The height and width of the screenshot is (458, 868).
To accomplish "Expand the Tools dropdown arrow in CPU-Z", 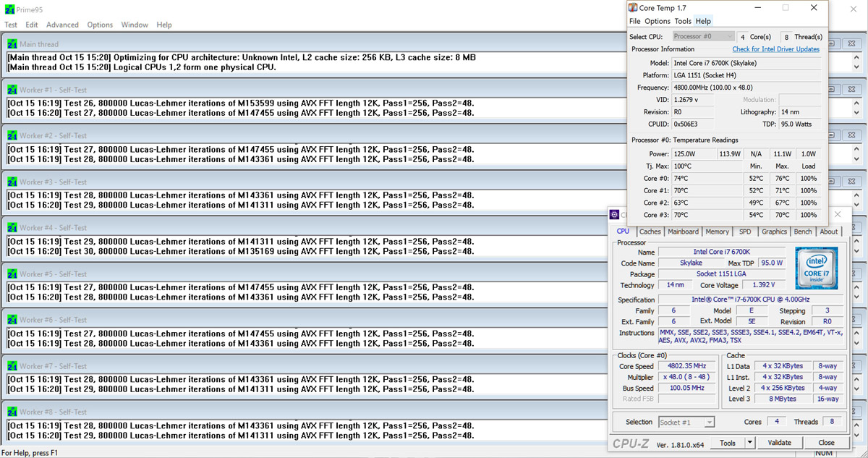I will click(x=749, y=442).
